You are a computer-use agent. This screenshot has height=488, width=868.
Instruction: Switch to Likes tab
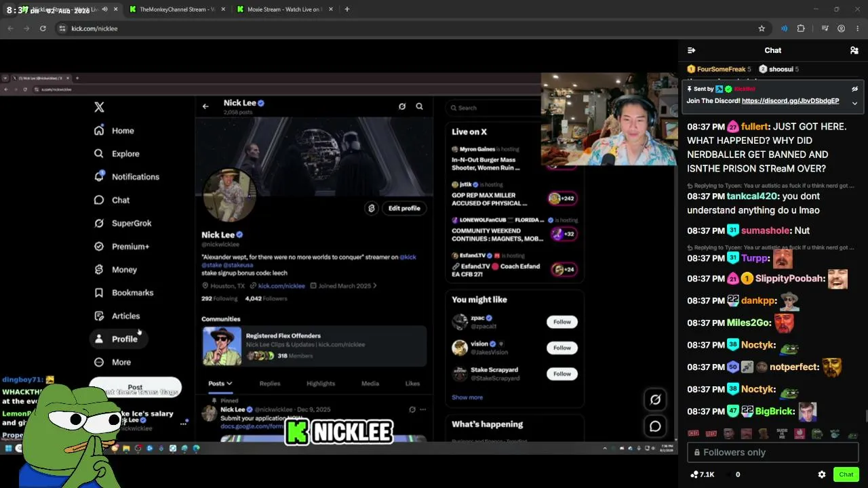point(412,384)
